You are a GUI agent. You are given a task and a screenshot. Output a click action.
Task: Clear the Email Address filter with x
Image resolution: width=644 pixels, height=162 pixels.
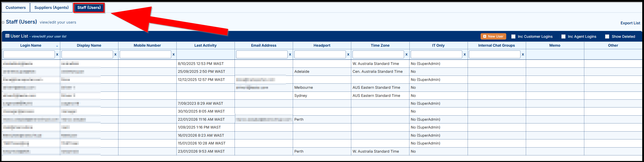click(x=290, y=54)
